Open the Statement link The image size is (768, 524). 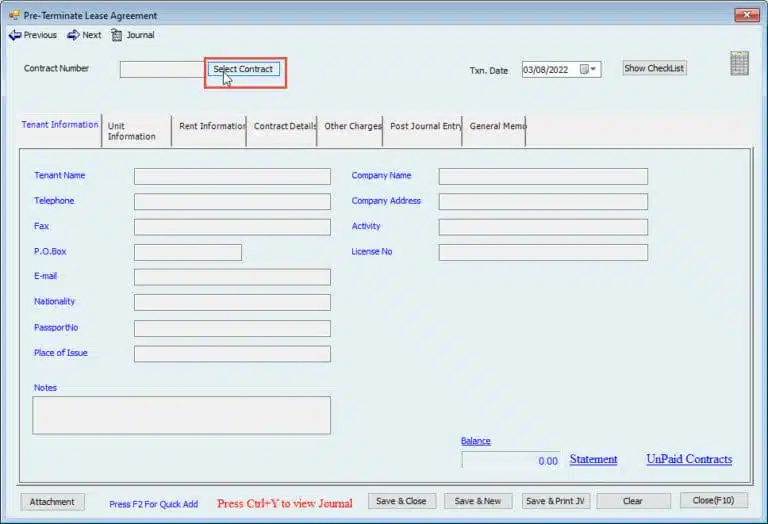point(593,460)
